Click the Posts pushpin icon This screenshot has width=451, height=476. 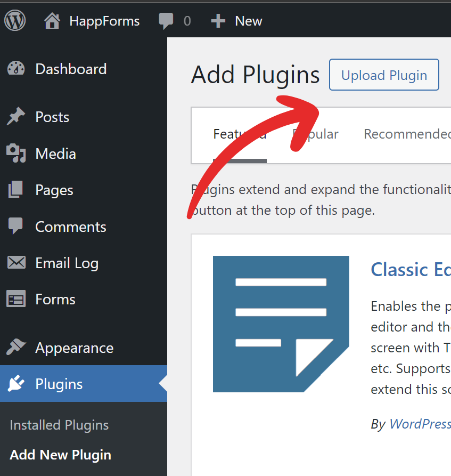tap(16, 116)
